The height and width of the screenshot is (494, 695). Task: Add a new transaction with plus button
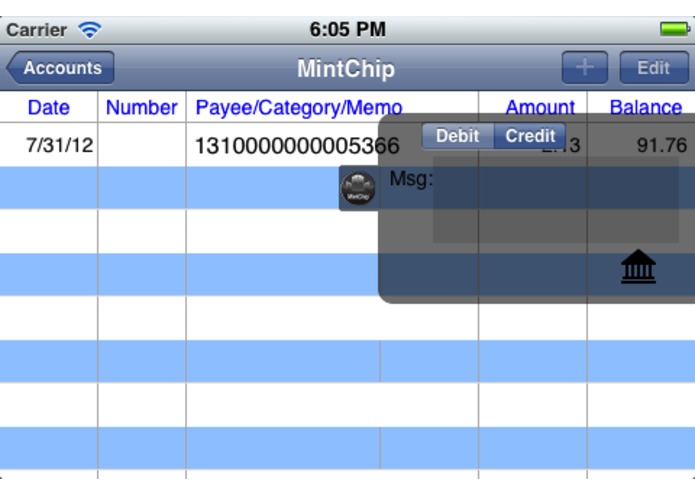coord(585,68)
